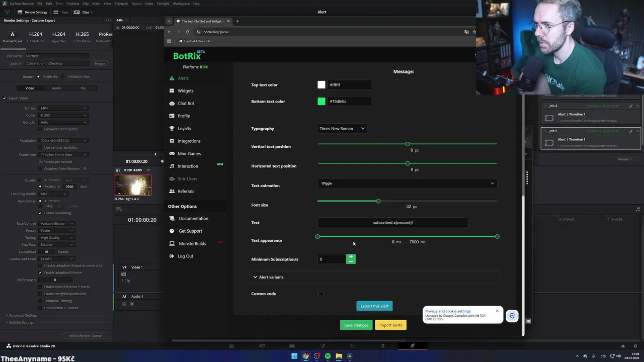Click Export this alert button
Viewport: 644px width, 362px height.
[374, 306]
